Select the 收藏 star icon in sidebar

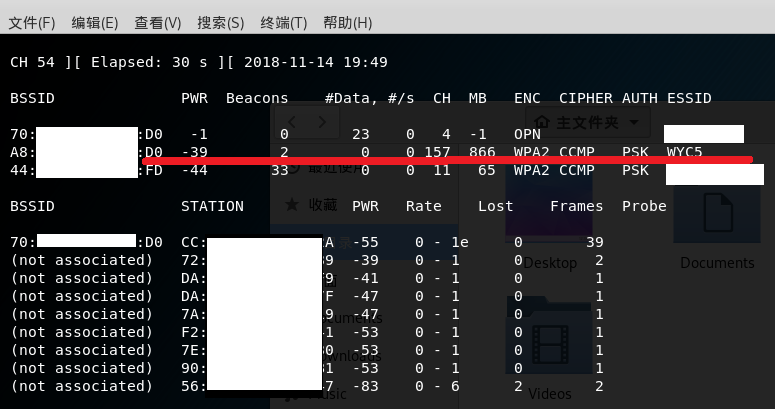click(292, 204)
